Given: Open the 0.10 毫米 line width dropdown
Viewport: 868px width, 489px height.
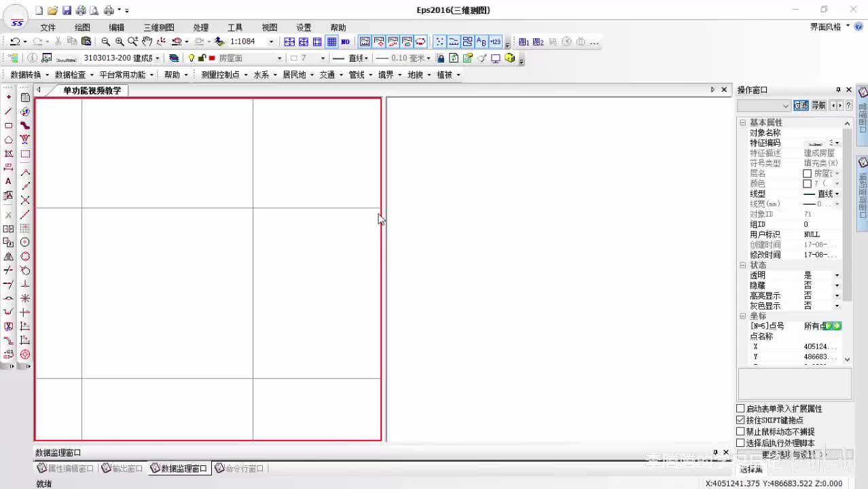Looking at the screenshot, I should pyautogui.click(x=429, y=58).
